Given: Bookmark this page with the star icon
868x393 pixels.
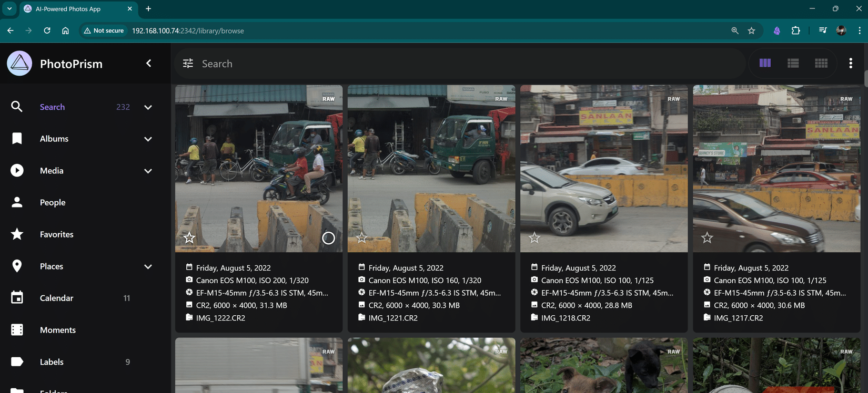Looking at the screenshot, I should pyautogui.click(x=752, y=30).
